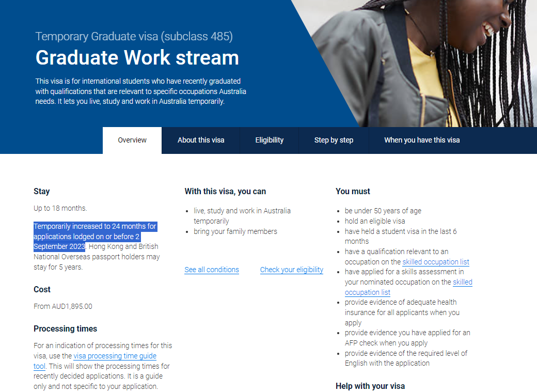Screen dimensions: 537x392
Task: Click the Stay section heading
Action: pyautogui.click(x=42, y=191)
